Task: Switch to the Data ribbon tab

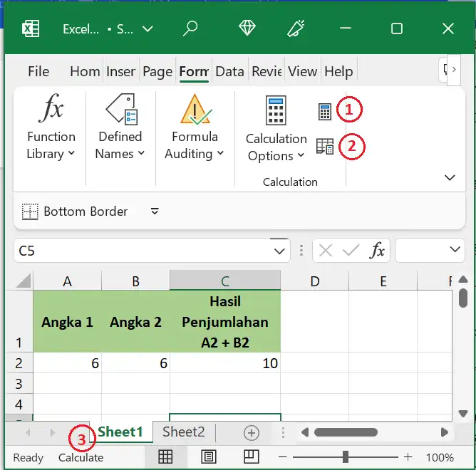Action: pyautogui.click(x=229, y=72)
